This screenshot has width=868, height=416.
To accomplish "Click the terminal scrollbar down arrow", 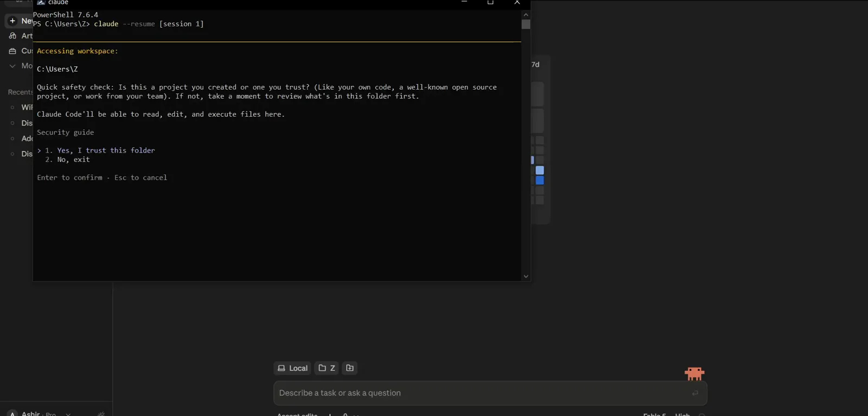I will point(526,276).
